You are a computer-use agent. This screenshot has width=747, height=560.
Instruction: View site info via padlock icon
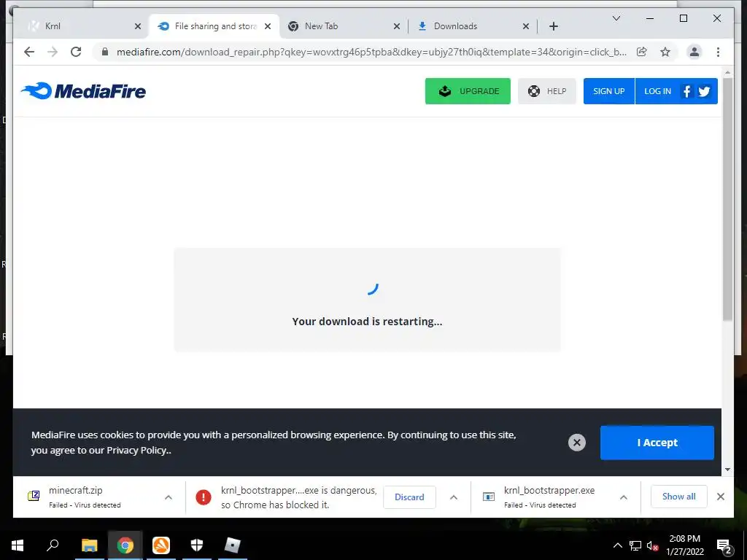coord(105,52)
